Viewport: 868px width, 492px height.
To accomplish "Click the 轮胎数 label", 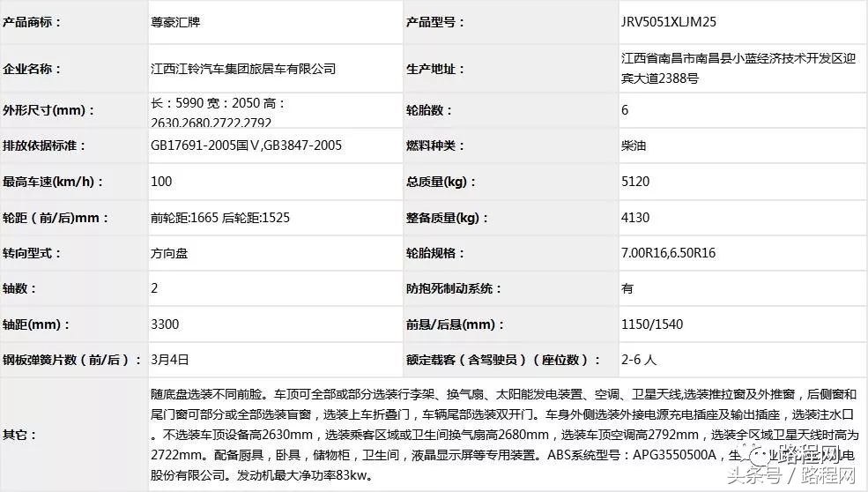I will point(429,109).
